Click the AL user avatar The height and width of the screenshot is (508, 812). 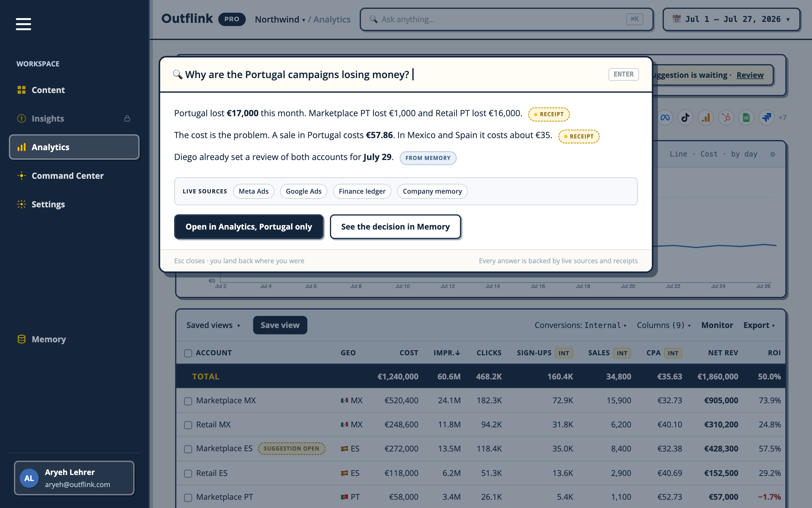[x=29, y=478]
